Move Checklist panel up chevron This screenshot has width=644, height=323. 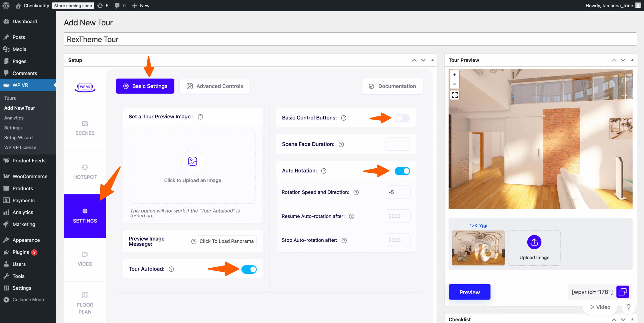coord(614,319)
